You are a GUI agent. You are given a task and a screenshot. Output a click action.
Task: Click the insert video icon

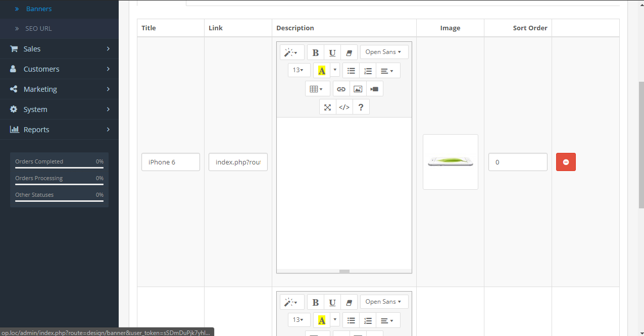[x=374, y=89]
